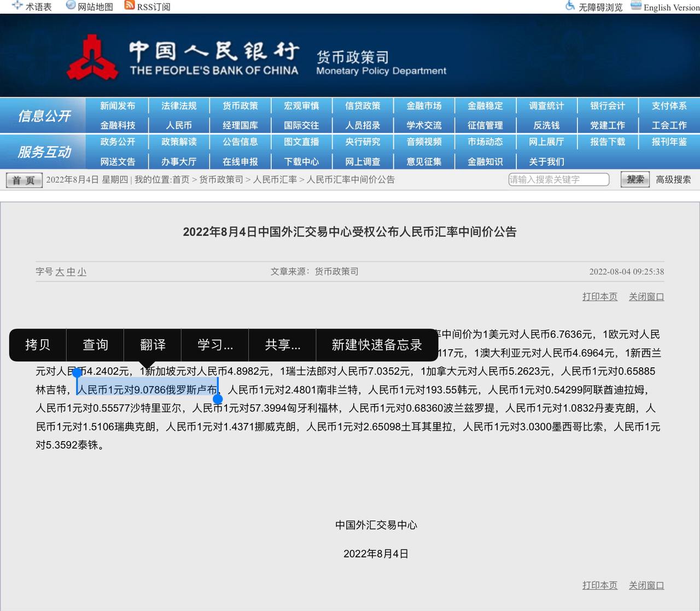Open the 图文直播 menu item
Image resolution: width=700 pixels, height=611 pixels.
301,142
